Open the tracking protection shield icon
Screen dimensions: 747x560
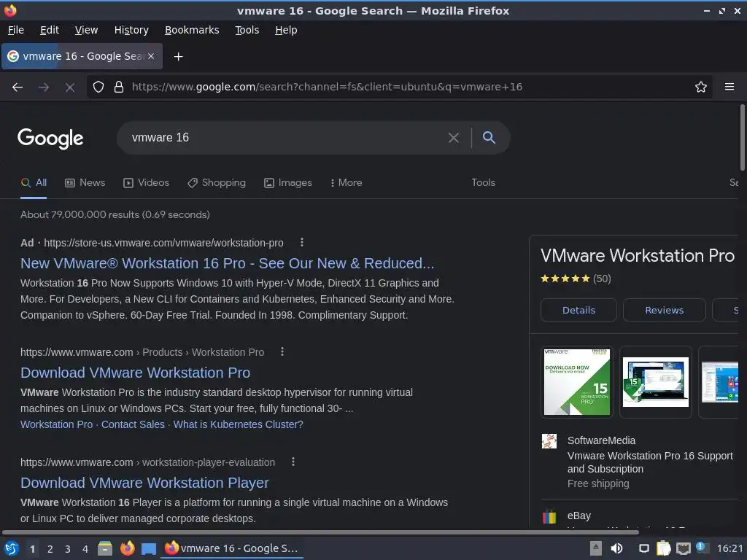click(98, 87)
